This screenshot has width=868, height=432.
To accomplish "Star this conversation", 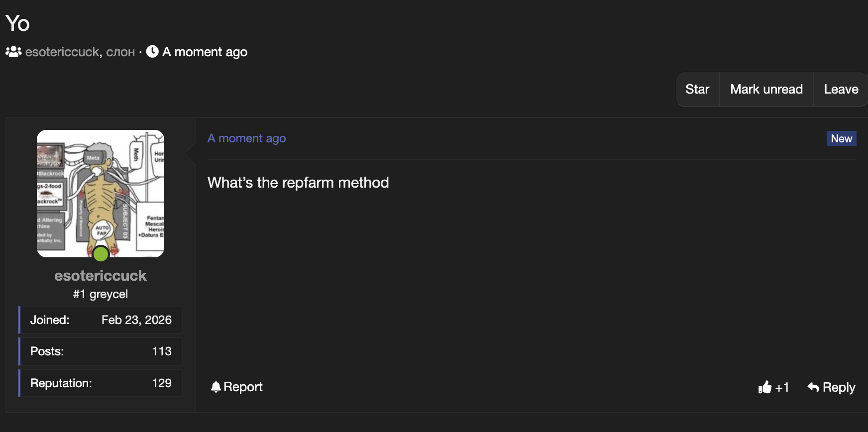I will [x=697, y=89].
